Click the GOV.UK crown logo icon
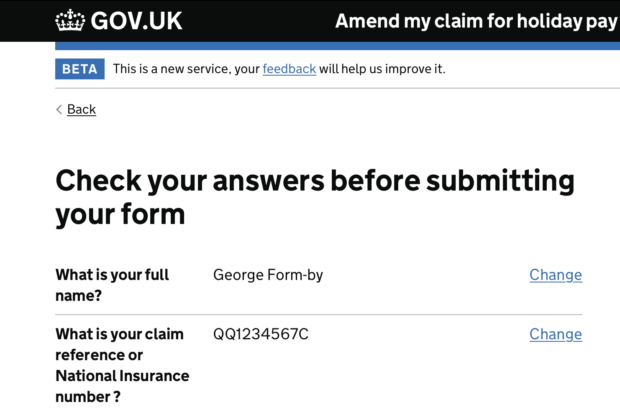 70,20
